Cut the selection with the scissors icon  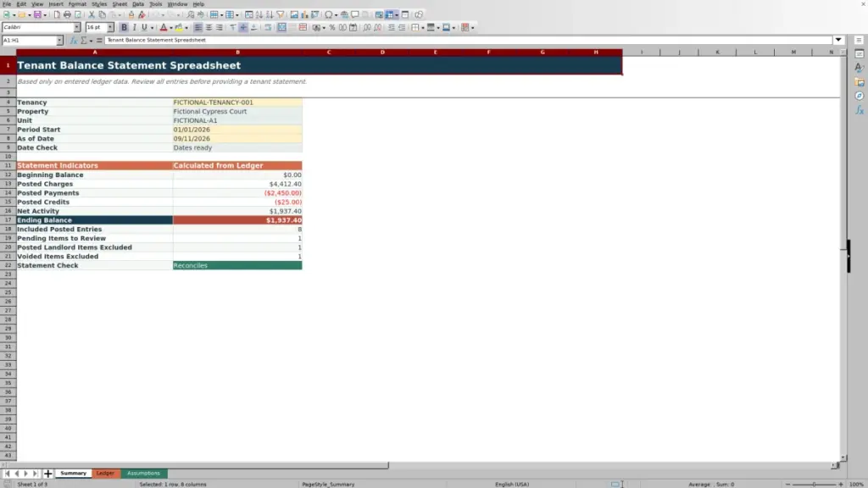pos(92,14)
